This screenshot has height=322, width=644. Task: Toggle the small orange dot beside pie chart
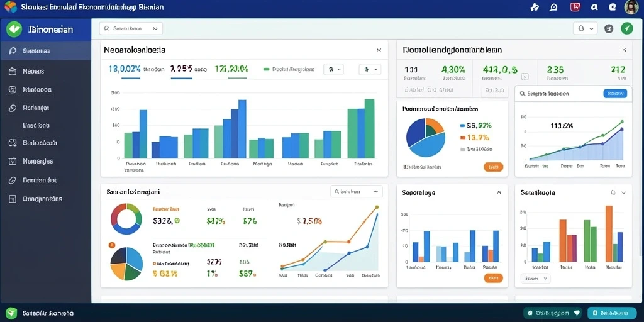click(112, 245)
